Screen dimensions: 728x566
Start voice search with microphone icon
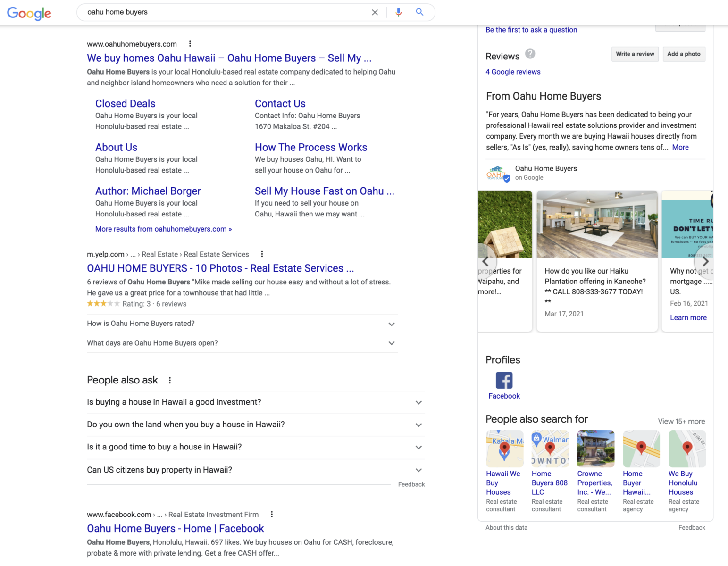[x=399, y=12]
